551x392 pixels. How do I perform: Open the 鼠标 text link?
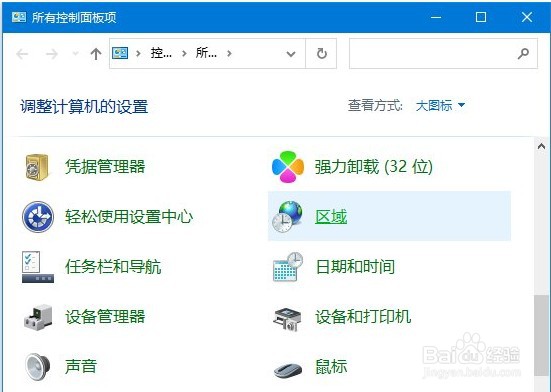coord(331,366)
